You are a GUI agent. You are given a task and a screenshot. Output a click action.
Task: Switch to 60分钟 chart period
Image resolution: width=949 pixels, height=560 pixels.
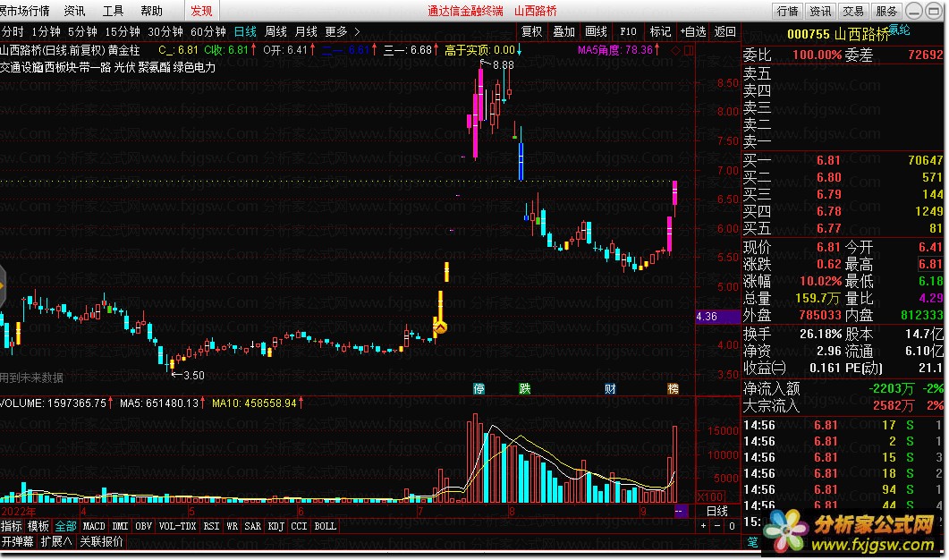tap(208, 31)
